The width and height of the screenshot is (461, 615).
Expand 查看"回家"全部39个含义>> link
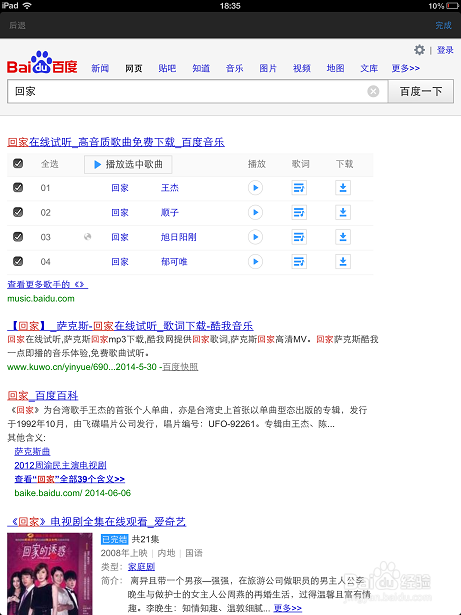(69, 479)
